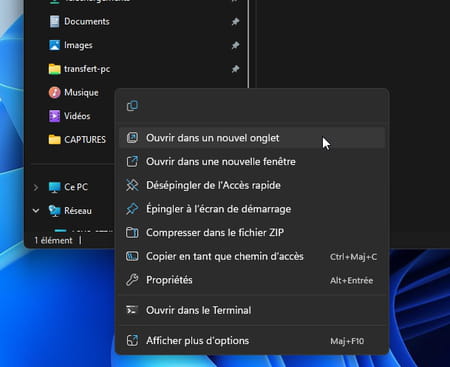Click the pin icon next to Documents
The height and width of the screenshot is (367, 450).
tap(235, 22)
